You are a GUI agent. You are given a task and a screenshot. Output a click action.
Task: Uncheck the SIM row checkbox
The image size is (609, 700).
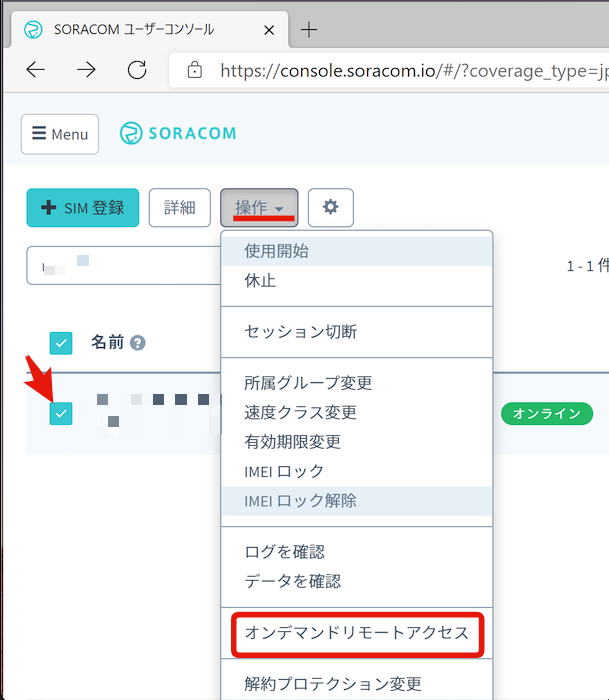click(x=61, y=413)
